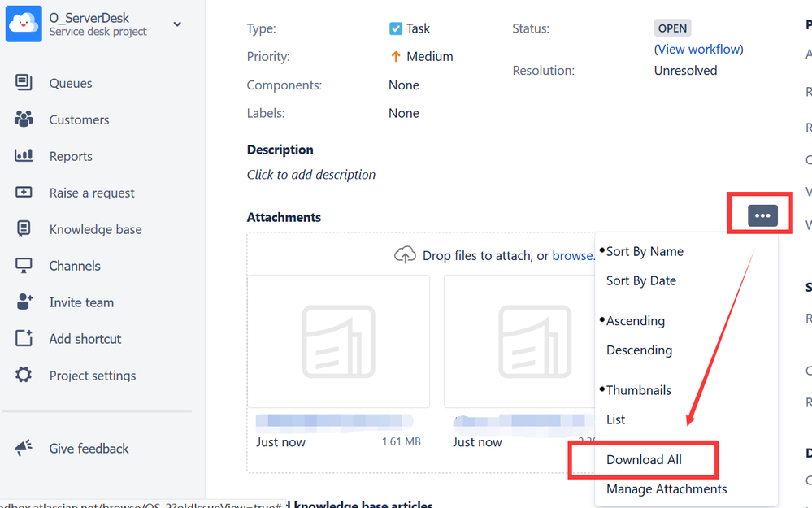The image size is (812, 508).
Task: Select Manage Attachments menu item
Action: pyautogui.click(x=667, y=488)
